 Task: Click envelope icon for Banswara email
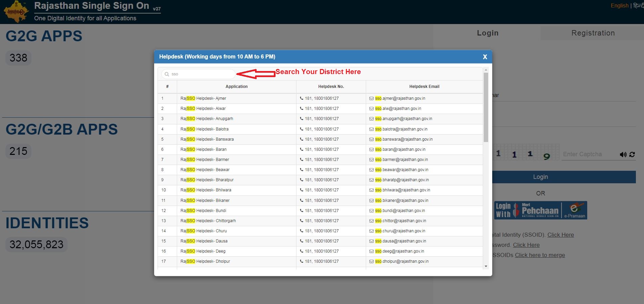(x=372, y=139)
